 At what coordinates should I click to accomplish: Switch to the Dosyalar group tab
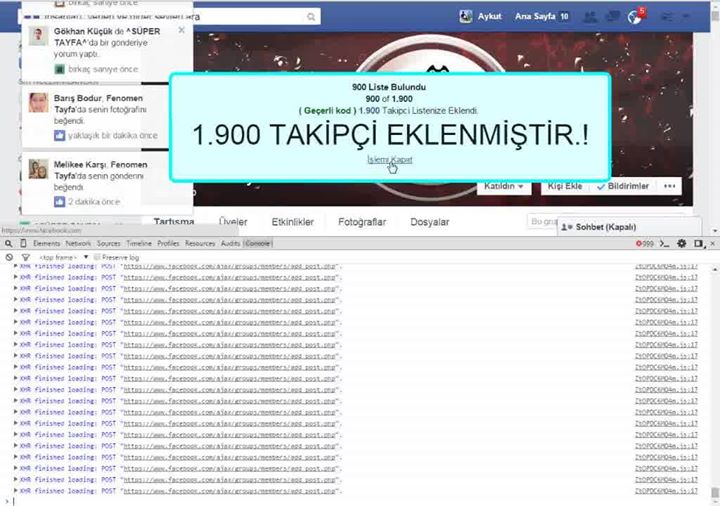(x=429, y=222)
